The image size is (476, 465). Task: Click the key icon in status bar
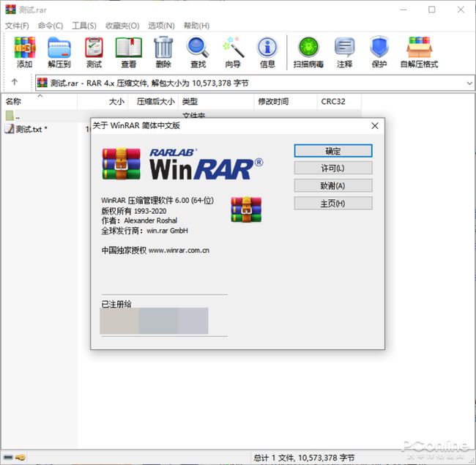pyautogui.click(x=21, y=457)
